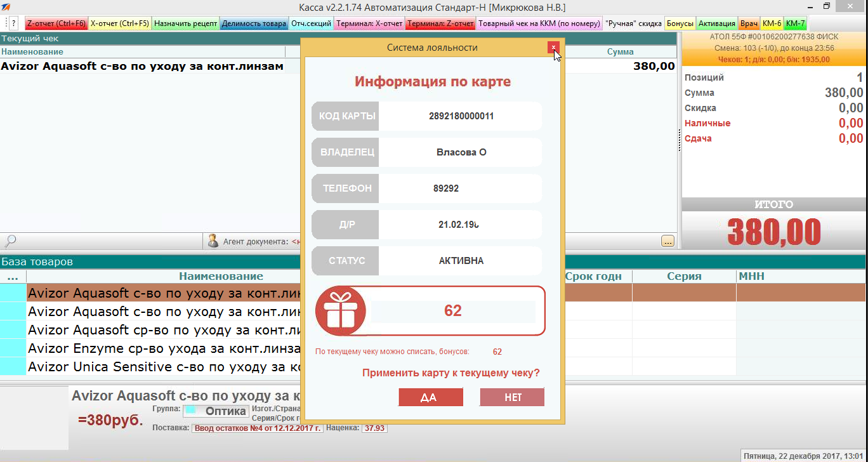
Task: Click the КМ-7 toolbar button
Action: pos(795,23)
